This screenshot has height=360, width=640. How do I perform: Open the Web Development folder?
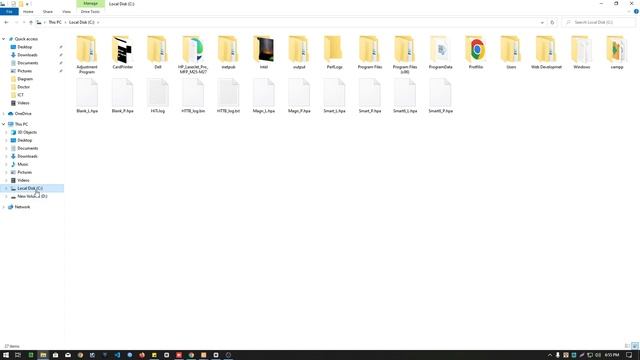pyautogui.click(x=547, y=52)
